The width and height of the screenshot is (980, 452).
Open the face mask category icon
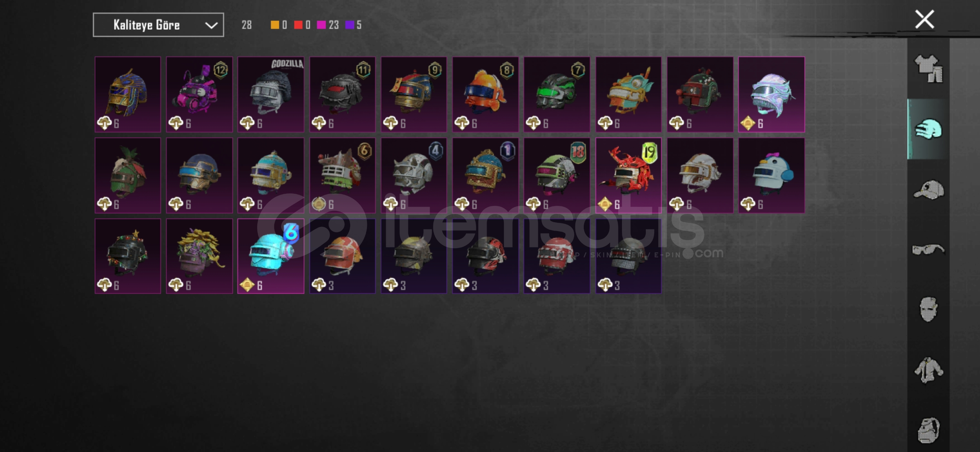pos(928,309)
